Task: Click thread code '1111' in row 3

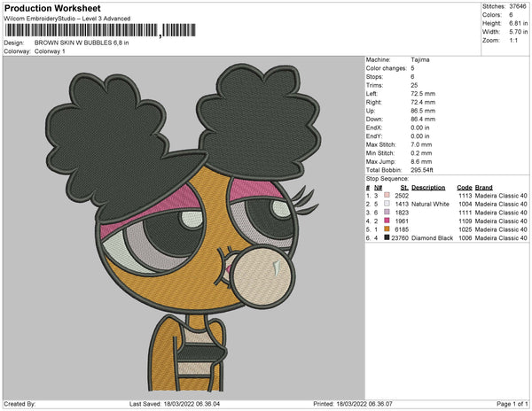Action: (x=465, y=213)
